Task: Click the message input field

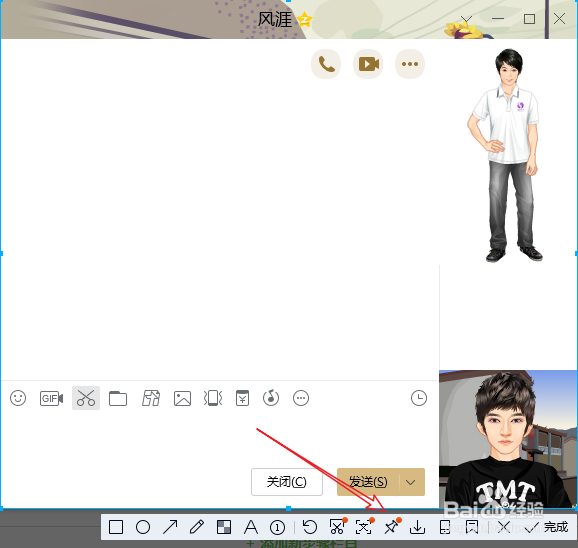Action: 220,439
